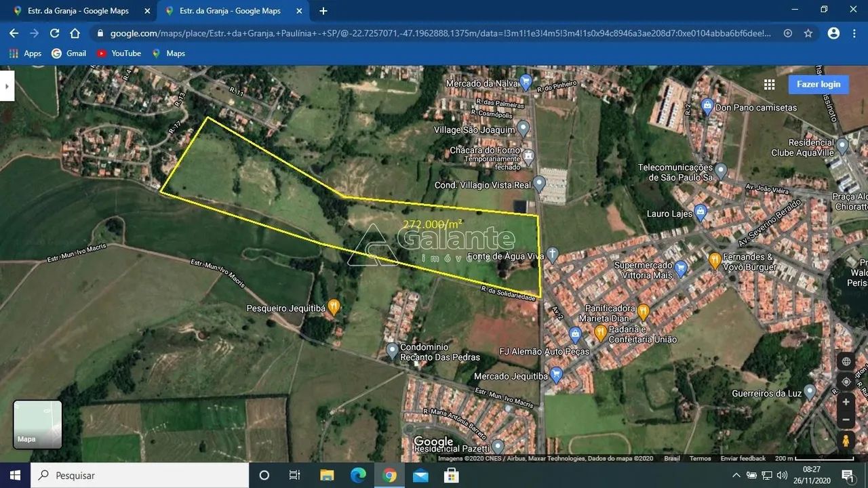
Task: Select the Pesqueiro Jequitibá restaurant pin
Action: [x=334, y=306]
